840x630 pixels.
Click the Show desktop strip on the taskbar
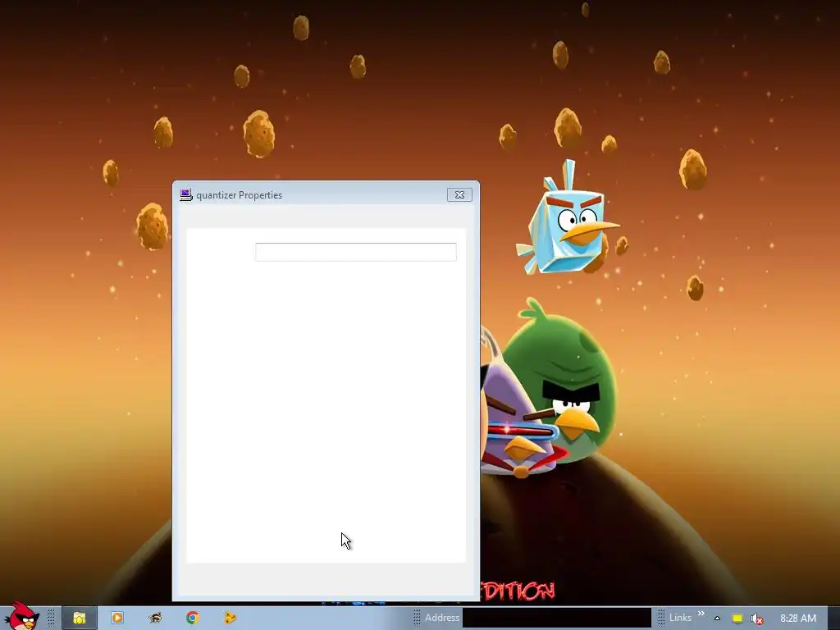pyautogui.click(x=833, y=619)
